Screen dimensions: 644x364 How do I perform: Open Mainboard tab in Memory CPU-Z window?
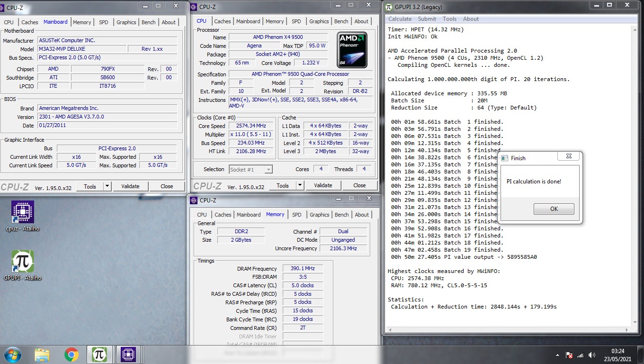249,215
